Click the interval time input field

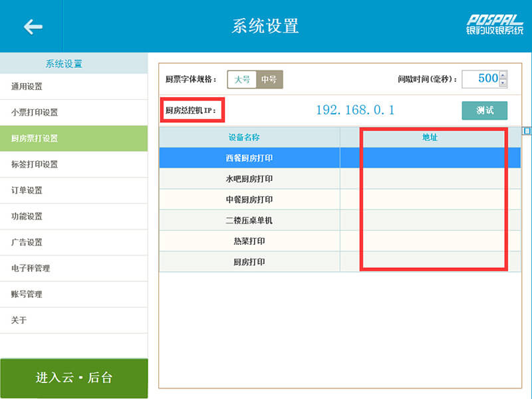(479, 78)
